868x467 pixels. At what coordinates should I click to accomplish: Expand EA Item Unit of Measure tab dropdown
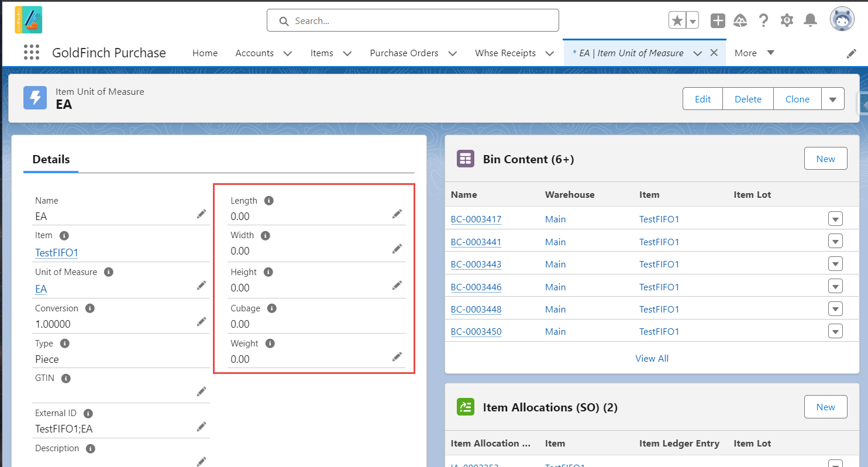[x=697, y=53]
